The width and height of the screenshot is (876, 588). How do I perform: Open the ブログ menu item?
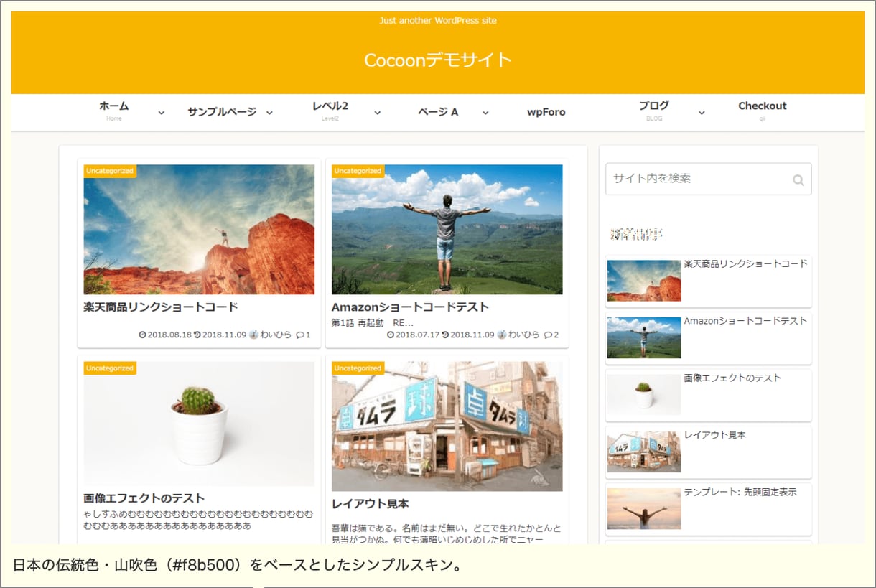coord(654,106)
